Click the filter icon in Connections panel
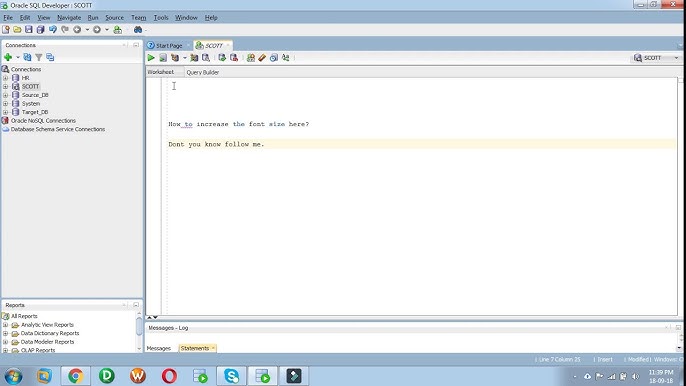686x386 pixels. tap(38, 57)
